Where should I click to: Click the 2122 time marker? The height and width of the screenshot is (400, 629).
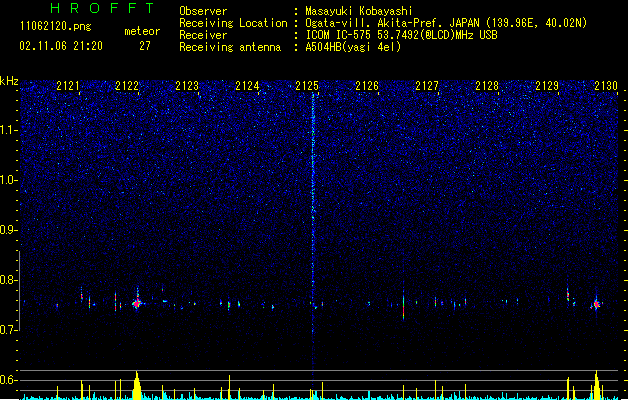127,86
